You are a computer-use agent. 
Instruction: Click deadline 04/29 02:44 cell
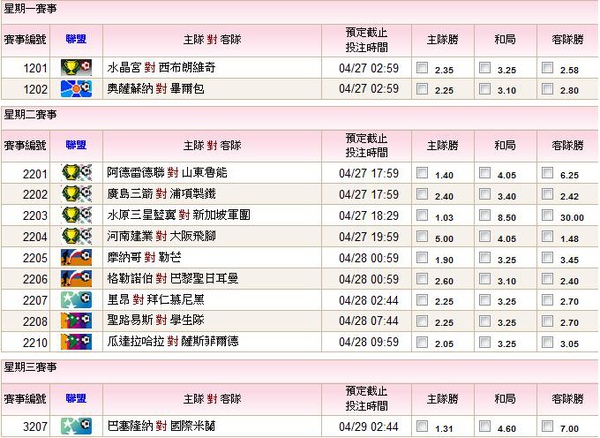coord(367,427)
